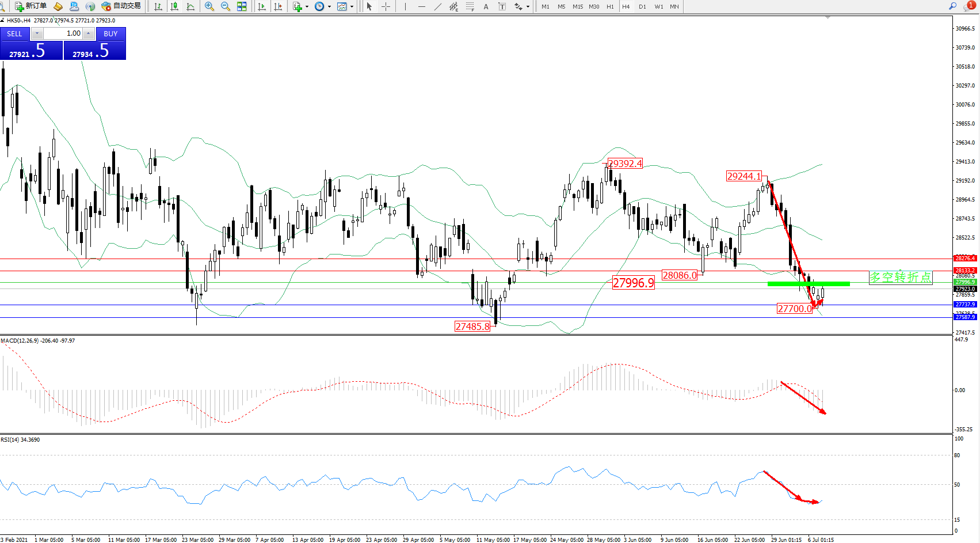
Task: Tile chart windows with grid icon
Action: coord(242,6)
